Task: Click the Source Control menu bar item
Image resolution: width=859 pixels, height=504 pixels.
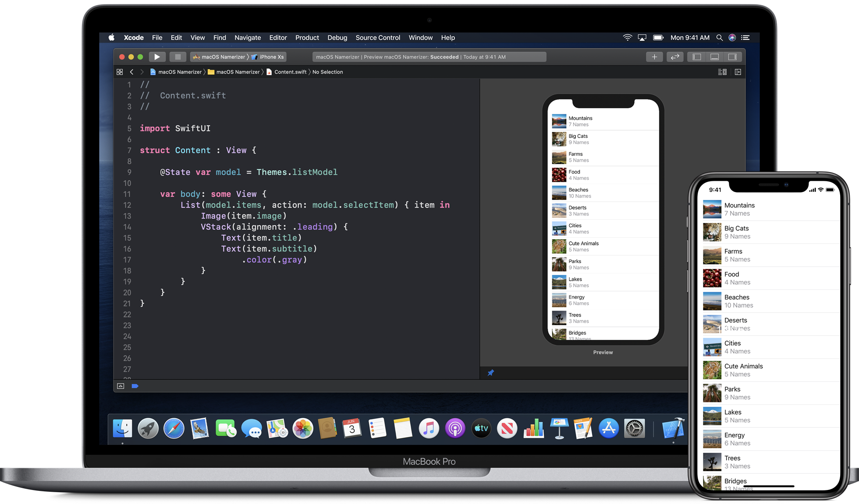Action: [x=378, y=37]
